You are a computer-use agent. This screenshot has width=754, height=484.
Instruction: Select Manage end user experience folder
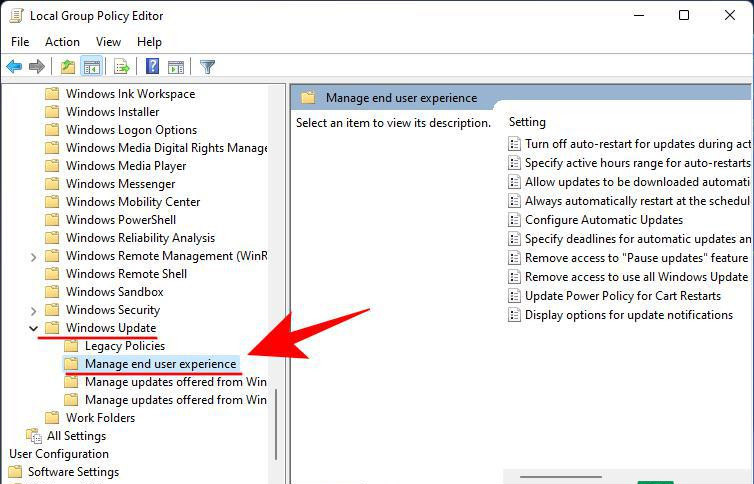(x=161, y=364)
